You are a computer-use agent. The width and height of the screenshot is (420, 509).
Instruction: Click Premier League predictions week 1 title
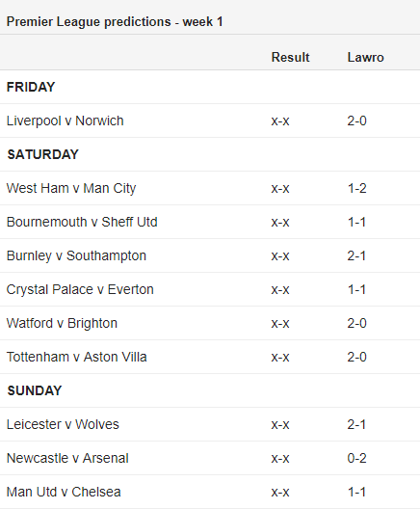pyautogui.click(x=115, y=22)
